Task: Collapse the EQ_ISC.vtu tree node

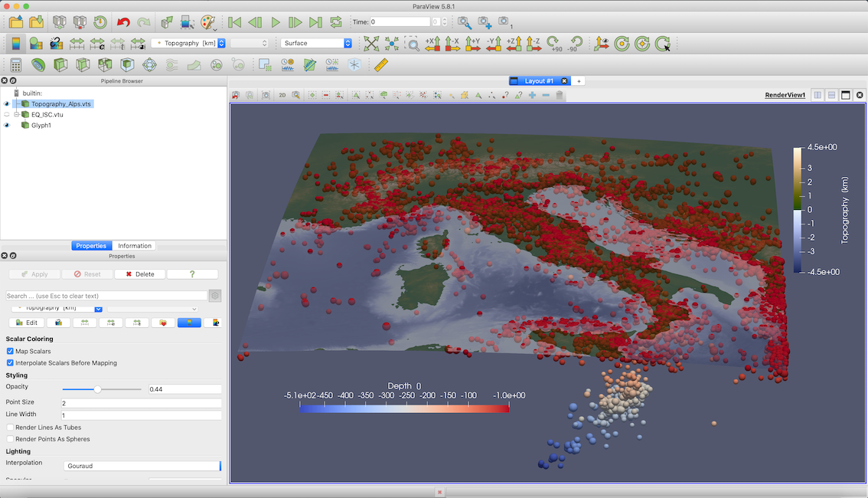Action: (x=17, y=115)
